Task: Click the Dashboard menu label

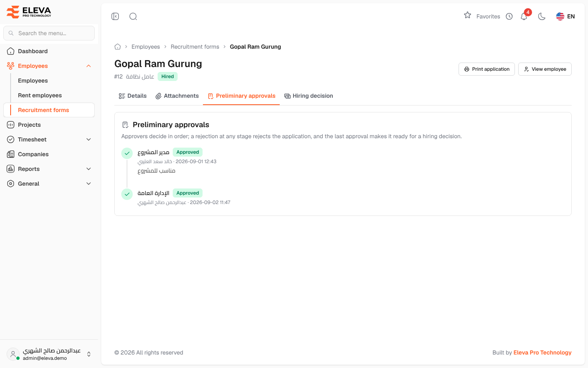Action: pyautogui.click(x=33, y=51)
